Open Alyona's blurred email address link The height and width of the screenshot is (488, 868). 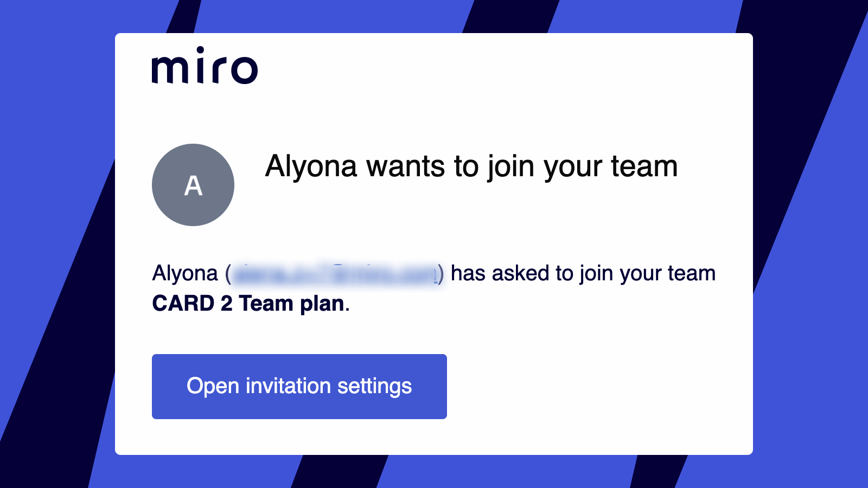point(336,273)
